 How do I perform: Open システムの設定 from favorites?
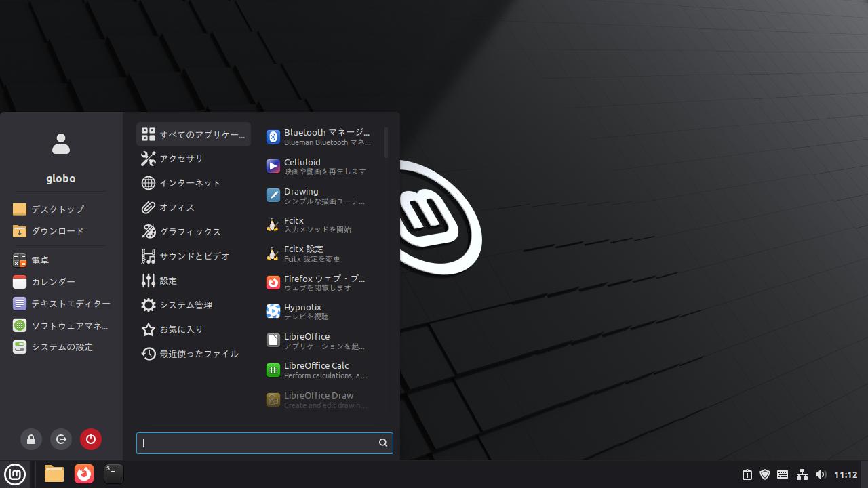tap(61, 347)
